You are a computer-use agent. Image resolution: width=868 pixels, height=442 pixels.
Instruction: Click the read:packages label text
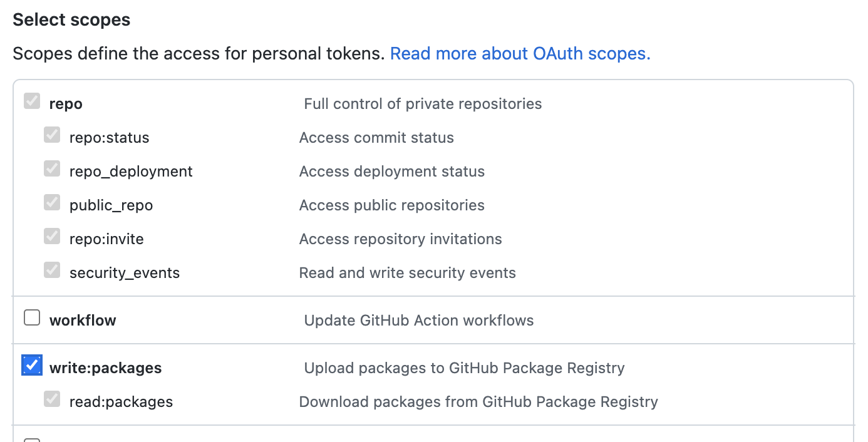[x=121, y=402]
